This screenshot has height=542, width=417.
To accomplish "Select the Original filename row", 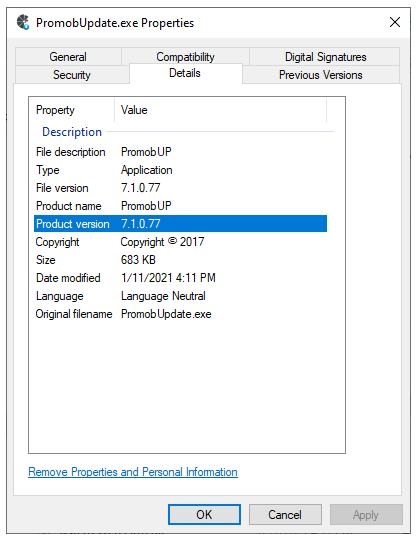I will click(x=180, y=314).
